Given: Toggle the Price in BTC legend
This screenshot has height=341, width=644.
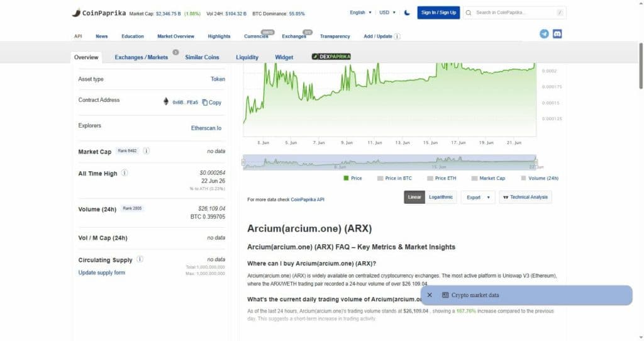Looking at the screenshot, I should (x=394, y=178).
